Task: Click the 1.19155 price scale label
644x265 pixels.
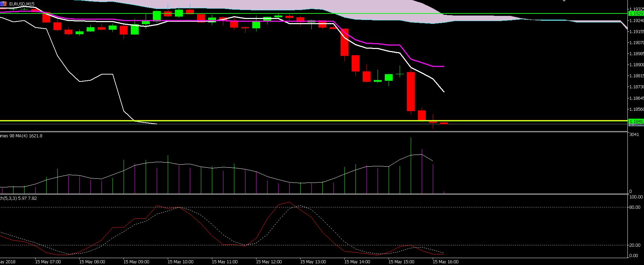Action: click(x=636, y=31)
